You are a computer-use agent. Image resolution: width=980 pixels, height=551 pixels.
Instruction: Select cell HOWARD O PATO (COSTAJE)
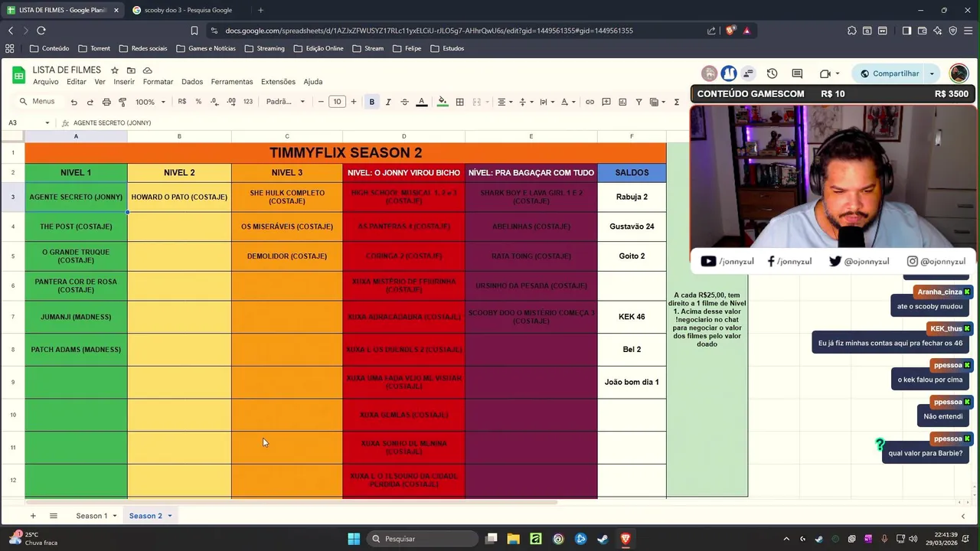click(179, 197)
